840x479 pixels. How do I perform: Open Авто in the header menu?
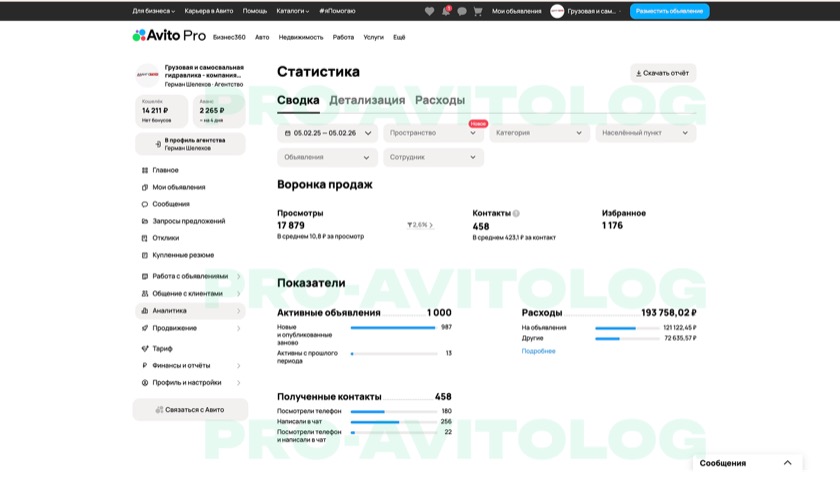pyautogui.click(x=262, y=38)
